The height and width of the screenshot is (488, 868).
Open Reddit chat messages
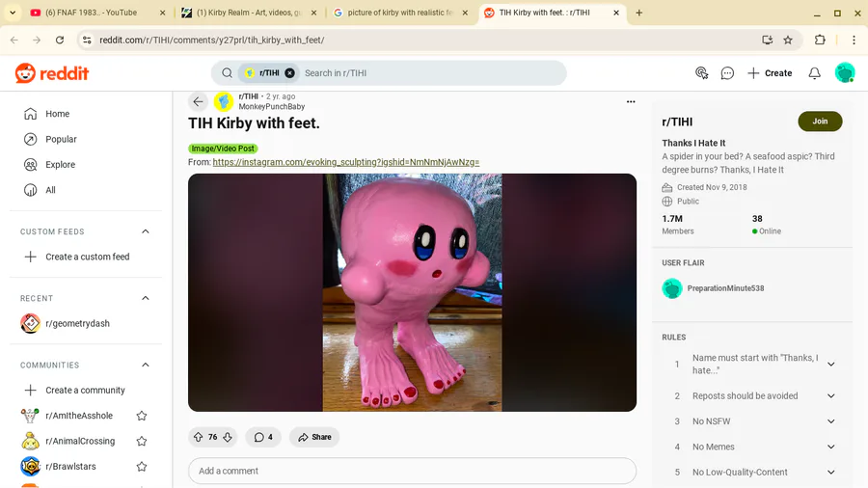[727, 73]
